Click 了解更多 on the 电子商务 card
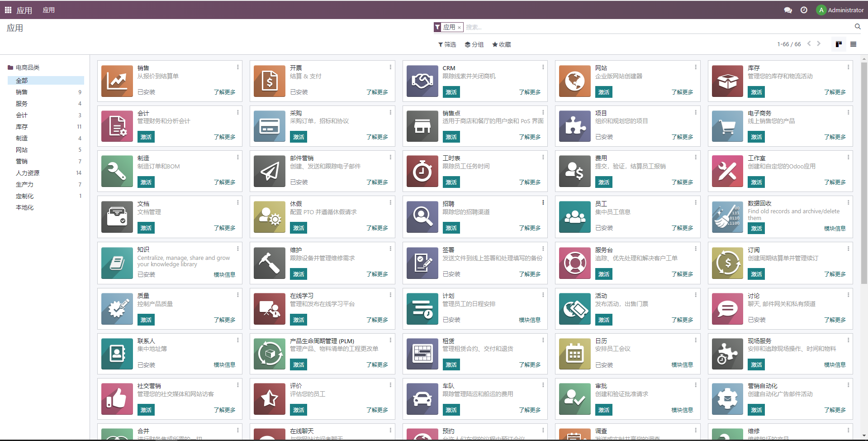Viewport: 868px width, 441px height. pos(835,137)
